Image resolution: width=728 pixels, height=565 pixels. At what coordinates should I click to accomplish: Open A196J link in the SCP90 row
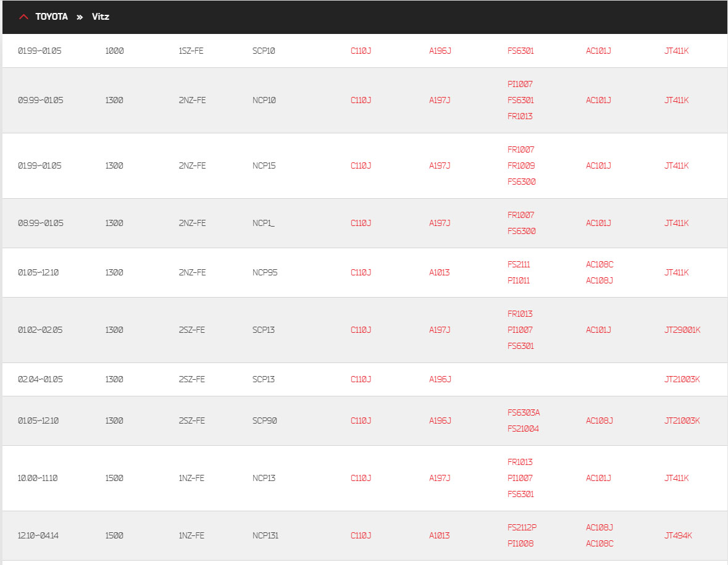(x=440, y=421)
